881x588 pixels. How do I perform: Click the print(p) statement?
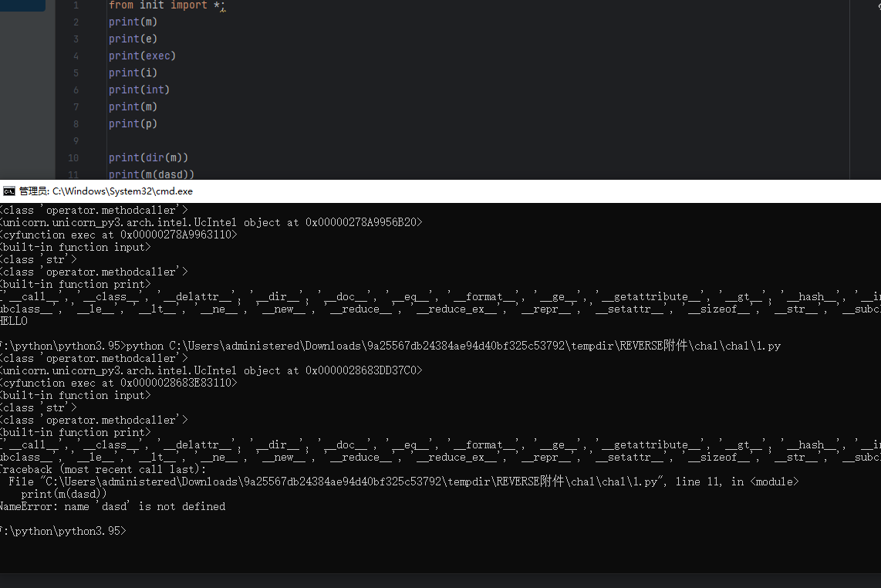tap(133, 124)
